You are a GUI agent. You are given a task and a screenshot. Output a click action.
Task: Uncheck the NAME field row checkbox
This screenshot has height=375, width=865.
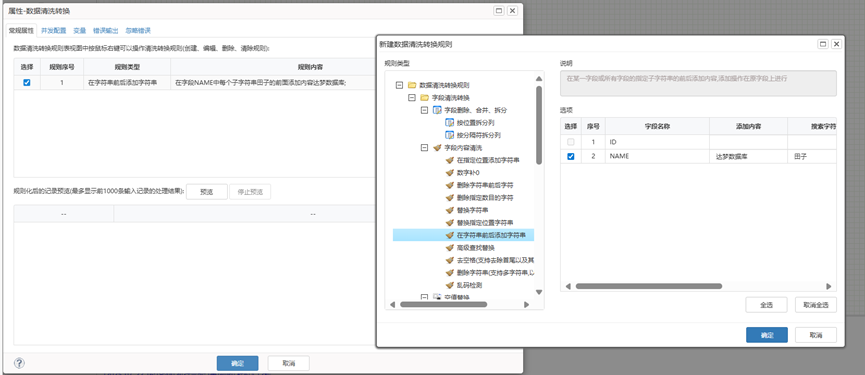click(570, 157)
